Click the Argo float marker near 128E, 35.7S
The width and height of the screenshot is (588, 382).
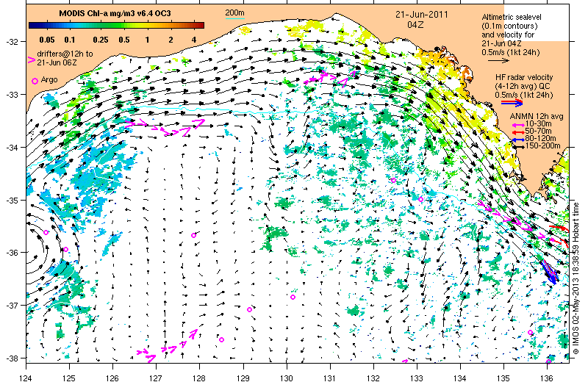click(193, 235)
